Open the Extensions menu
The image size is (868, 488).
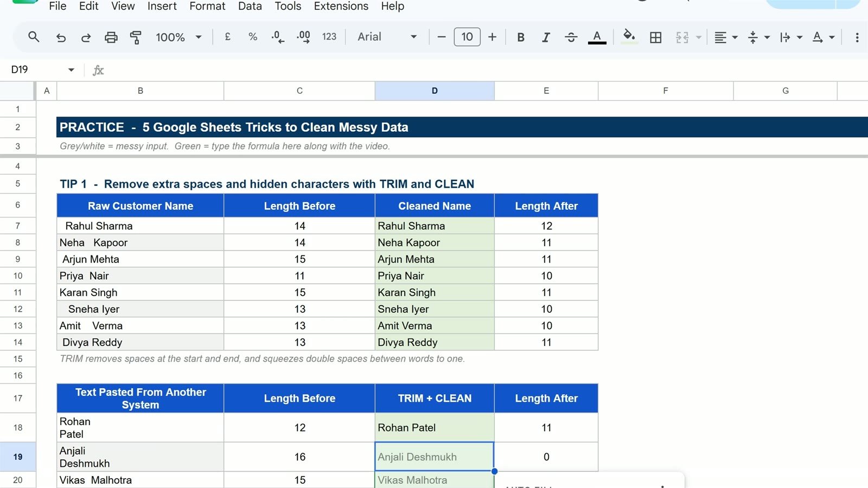341,7
